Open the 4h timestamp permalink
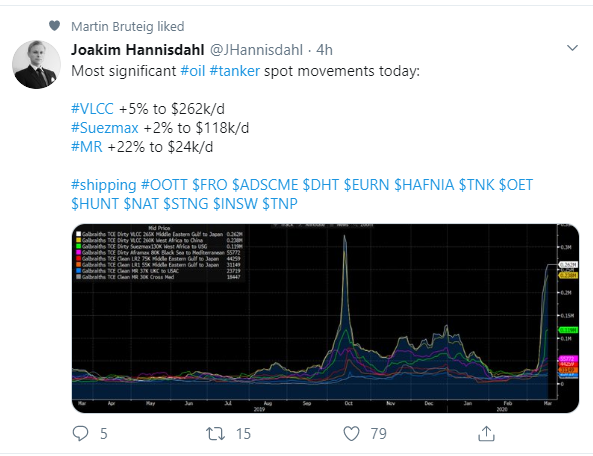Viewport: 593px width, 456px height. (x=324, y=50)
